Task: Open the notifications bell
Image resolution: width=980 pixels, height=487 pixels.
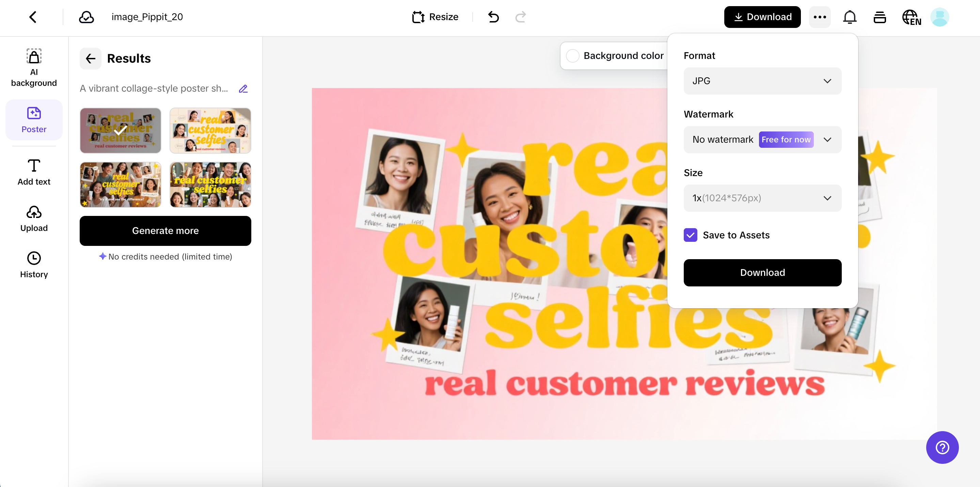Action: click(850, 17)
